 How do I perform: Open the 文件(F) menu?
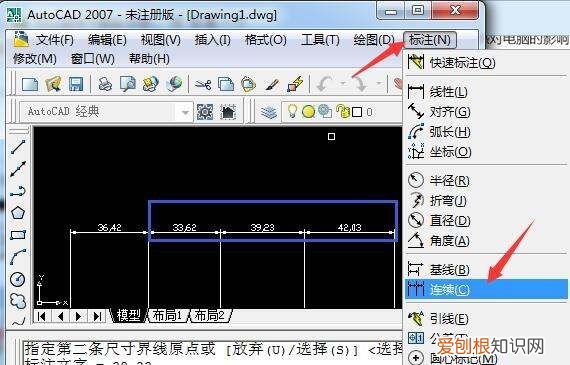[x=54, y=40]
